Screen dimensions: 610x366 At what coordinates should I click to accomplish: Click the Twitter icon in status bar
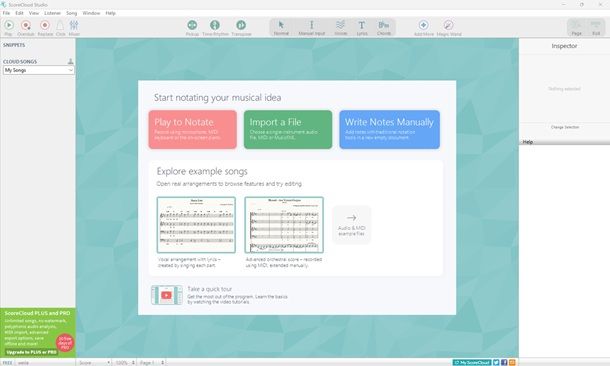[496, 362]
